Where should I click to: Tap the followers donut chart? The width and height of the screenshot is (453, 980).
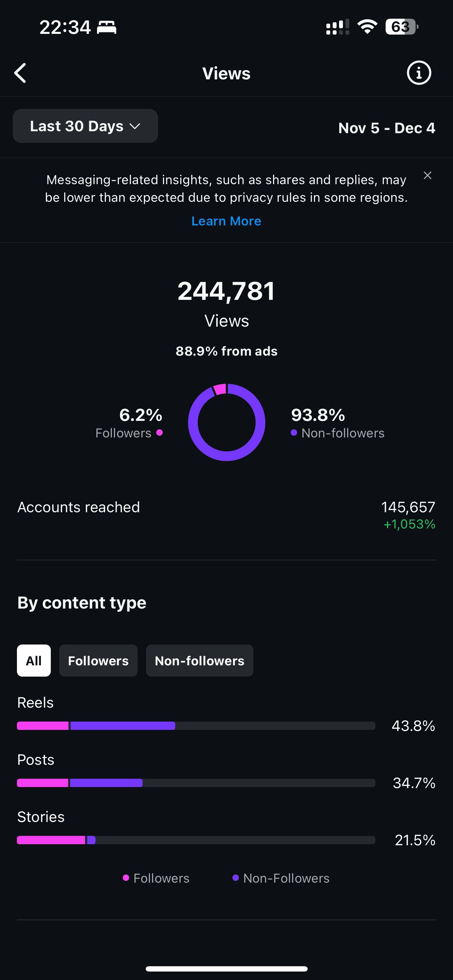tap(227, 422)
